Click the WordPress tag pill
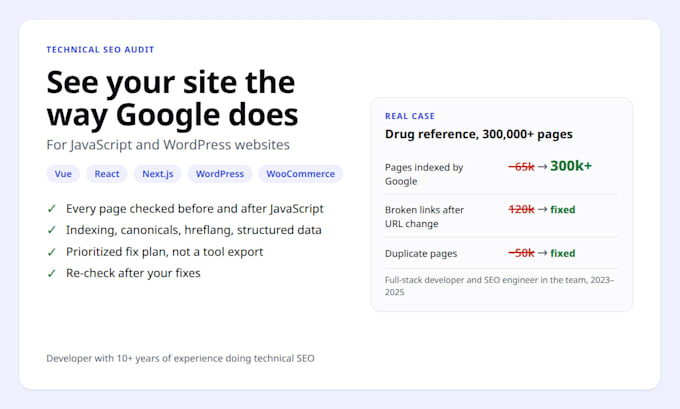 tap(219, 174)
